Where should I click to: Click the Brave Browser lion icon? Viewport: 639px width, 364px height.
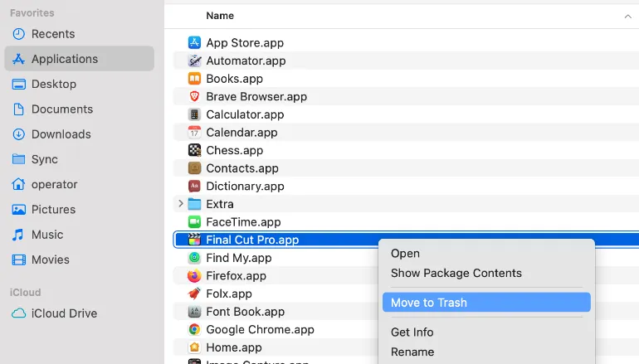(x=194, y=96)
